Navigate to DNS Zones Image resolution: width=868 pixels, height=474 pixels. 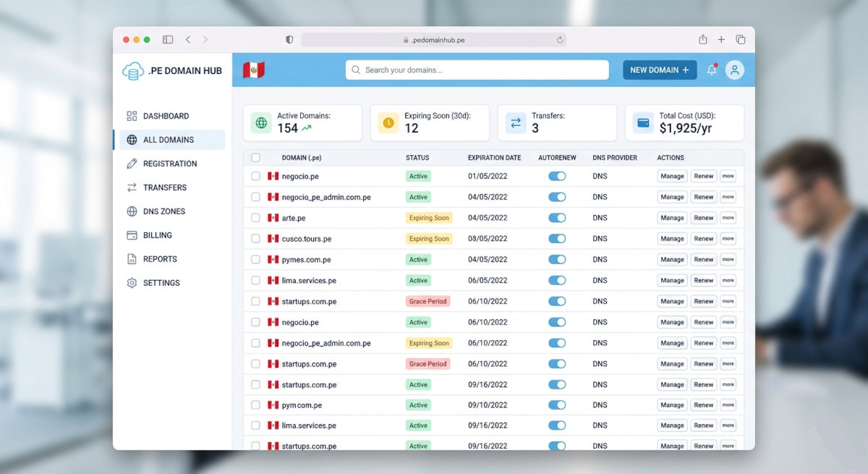[169, 211]
